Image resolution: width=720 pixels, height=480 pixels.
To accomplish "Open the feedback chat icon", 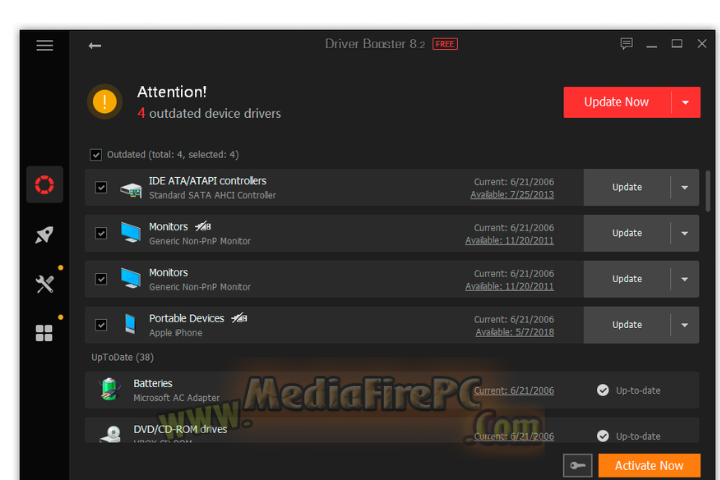I will click(x=626, y=44).
